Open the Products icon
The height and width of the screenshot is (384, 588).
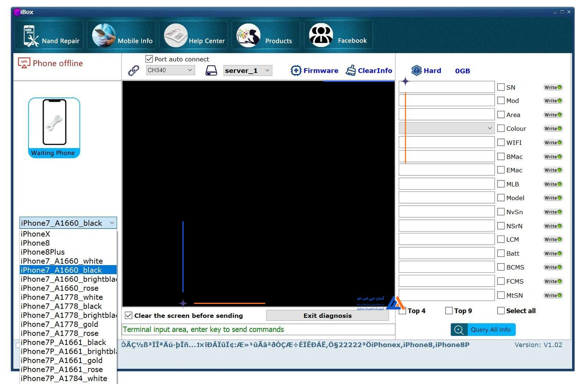248,35
